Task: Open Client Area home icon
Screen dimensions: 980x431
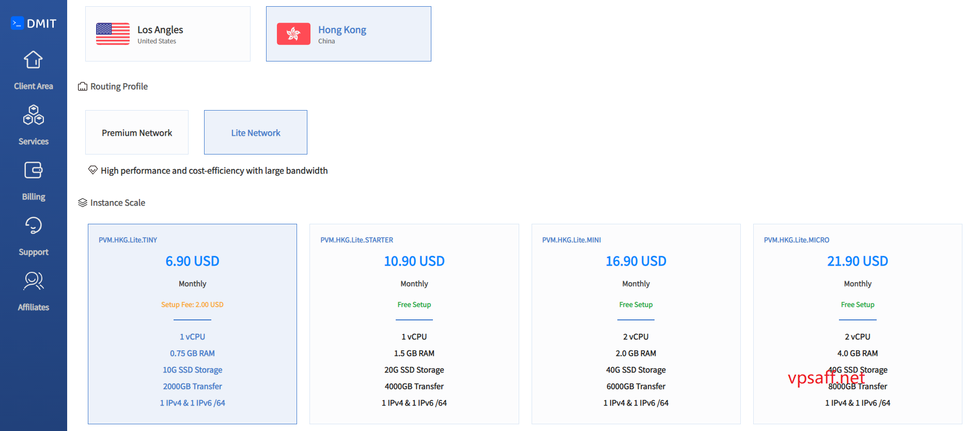Action: click(x=33, y=59)
